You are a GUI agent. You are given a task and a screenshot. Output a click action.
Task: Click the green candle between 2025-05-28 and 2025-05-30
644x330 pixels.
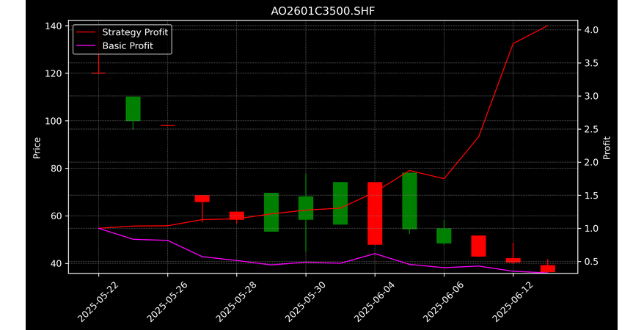tap(271, 212)
